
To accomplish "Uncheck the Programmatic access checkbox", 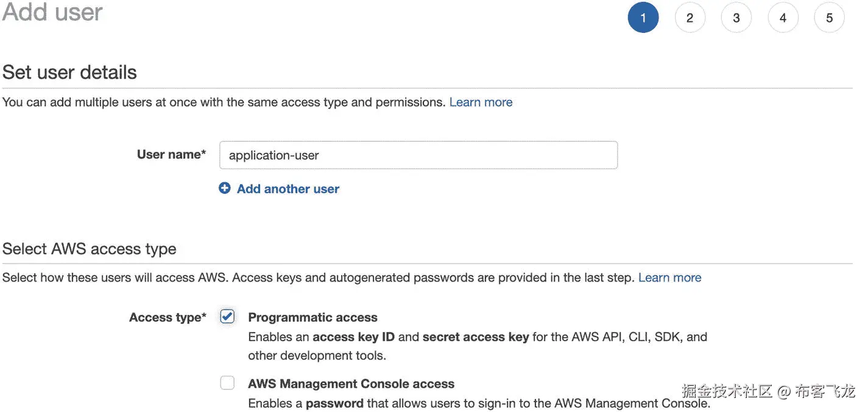I will click(x=227, y=316).
